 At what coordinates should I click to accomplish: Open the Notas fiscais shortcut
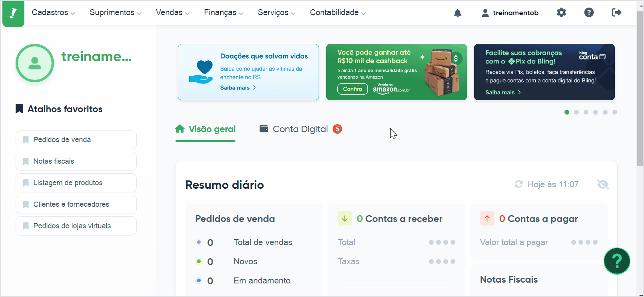(76, 161)
